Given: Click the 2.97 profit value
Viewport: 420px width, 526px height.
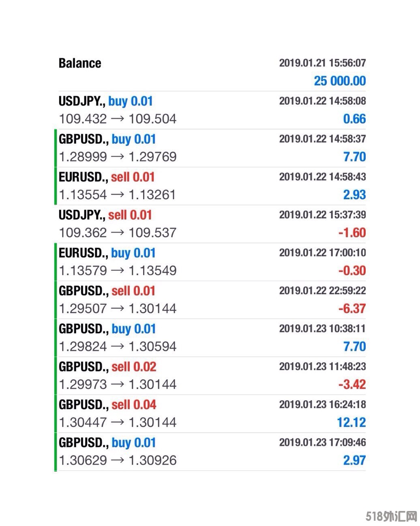Looking at the screenshot, I should click(x=354, y=460).
